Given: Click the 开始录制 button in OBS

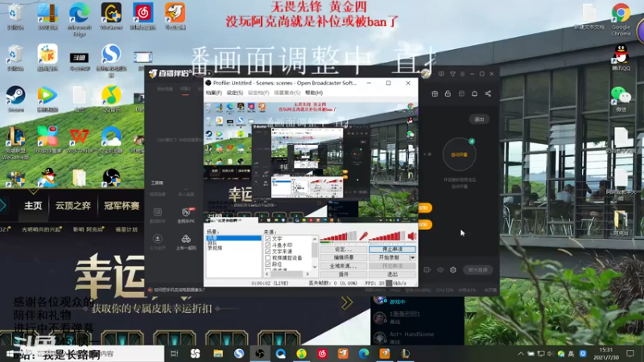Looking at the screenshot, I should click(389, 257).
